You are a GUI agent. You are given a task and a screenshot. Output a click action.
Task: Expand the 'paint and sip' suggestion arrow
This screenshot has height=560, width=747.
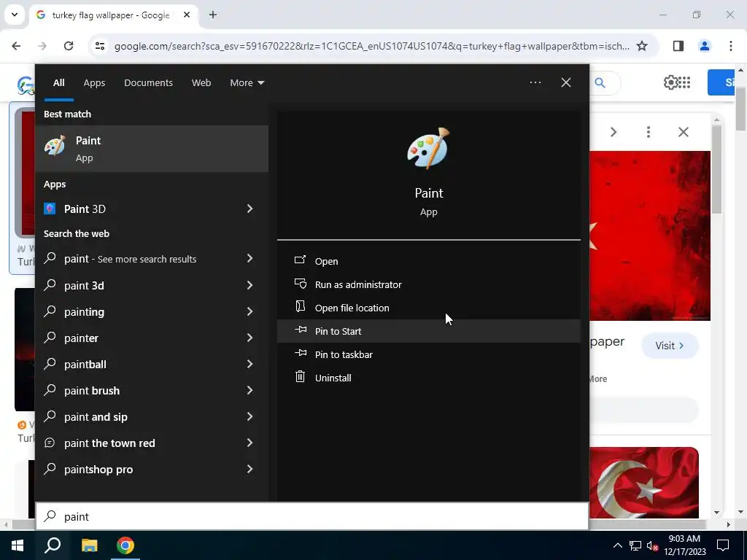coord(249,416)
